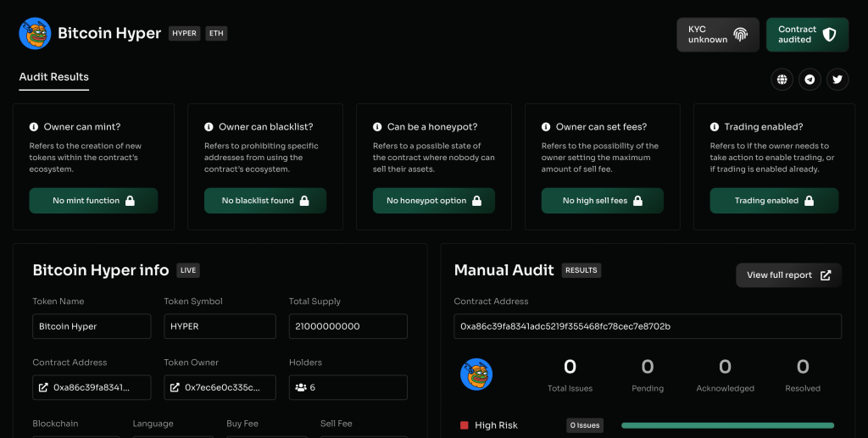868x438 pixels.
Task: Open the Twitter social icon
Action: (x=837, y=80)
